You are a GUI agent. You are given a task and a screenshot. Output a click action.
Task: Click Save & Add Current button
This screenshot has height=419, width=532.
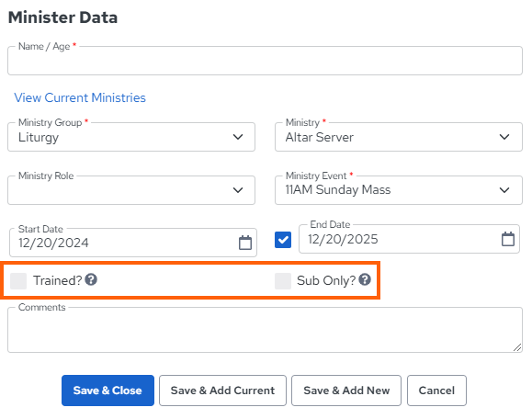click(222, 391)
